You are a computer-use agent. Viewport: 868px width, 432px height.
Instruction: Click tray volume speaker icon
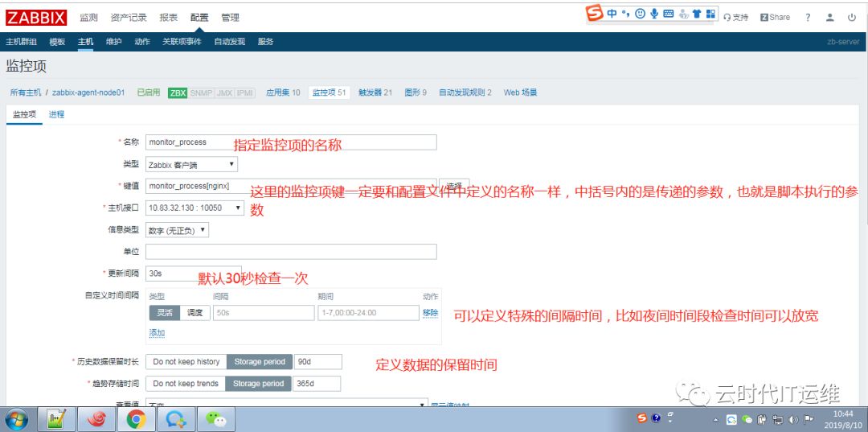click(x=793, y=420)
